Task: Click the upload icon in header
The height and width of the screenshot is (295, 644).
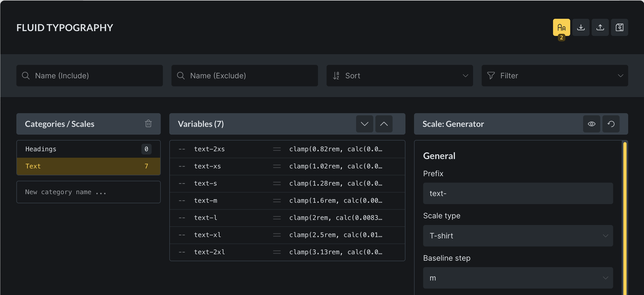Action: click(600, 27)
